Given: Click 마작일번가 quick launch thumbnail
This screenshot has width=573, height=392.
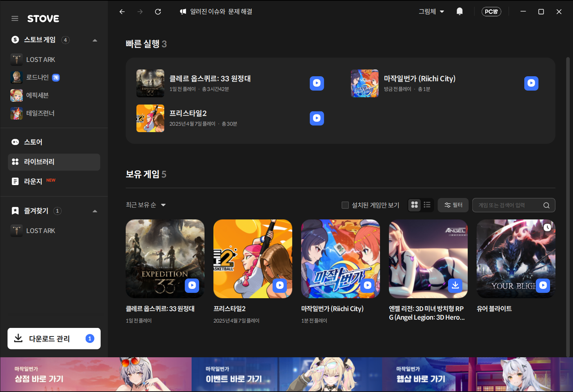Looking at the screenshot, I should coord(365,83).
